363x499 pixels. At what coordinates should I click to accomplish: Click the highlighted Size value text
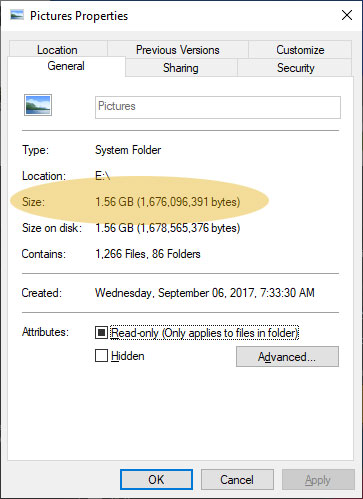[x=168, y=202]
